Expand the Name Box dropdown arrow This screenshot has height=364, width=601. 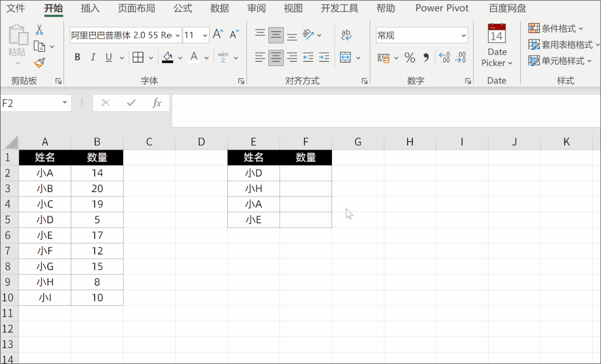coord(65,103)
